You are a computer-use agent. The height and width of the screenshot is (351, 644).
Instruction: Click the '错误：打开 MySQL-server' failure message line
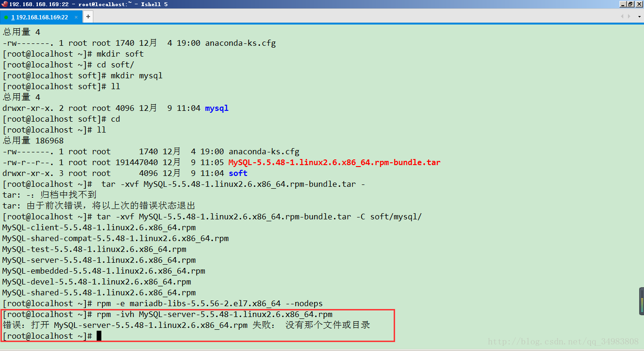(186, 325)
